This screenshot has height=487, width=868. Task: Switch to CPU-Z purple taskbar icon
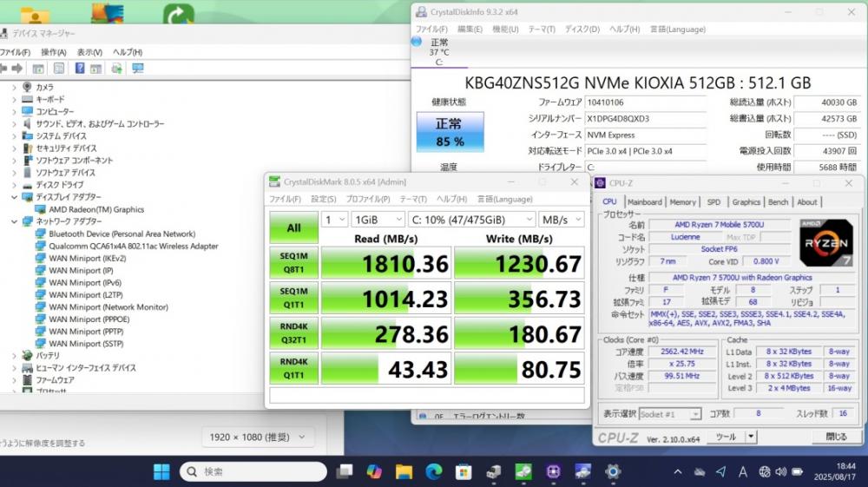[553, 471]
